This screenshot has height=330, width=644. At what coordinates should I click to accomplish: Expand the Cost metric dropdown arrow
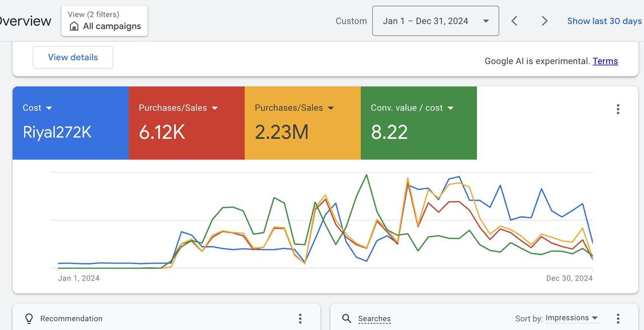[x=49, y=108]
